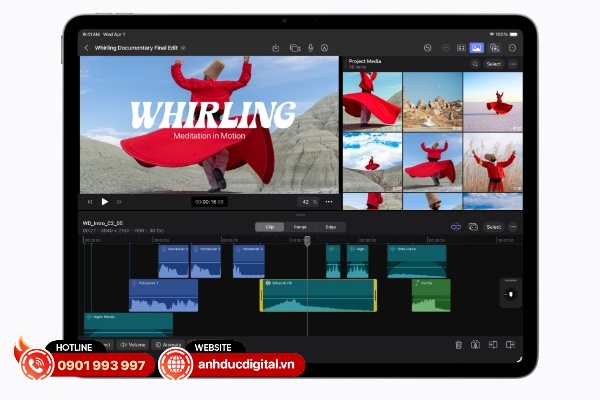The width and height of the screenshot is (600, 400).
Task: Toggle the Volume control button
Action: (x=132, y=344)
